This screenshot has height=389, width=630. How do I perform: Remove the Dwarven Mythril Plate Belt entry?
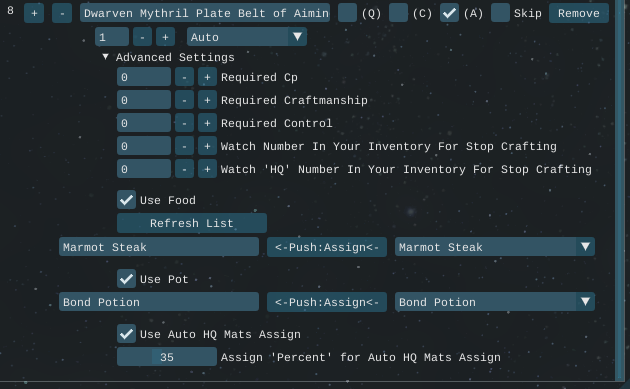pos(579,13)
